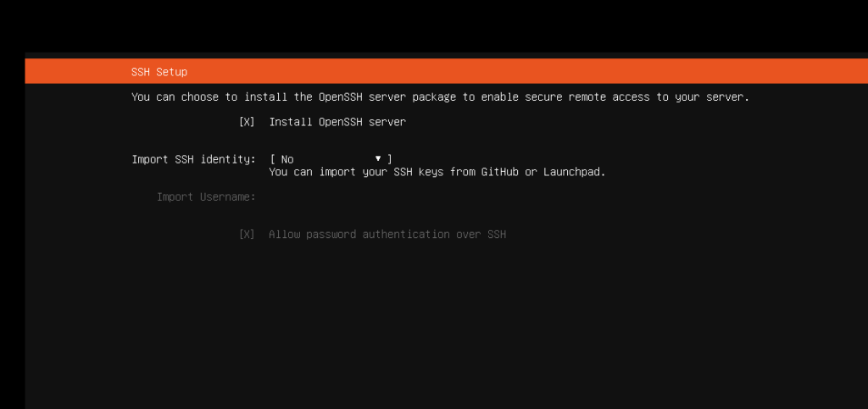The width and height of the screenshot is (868, 409).
Task: Click the orange SSH Setup title bar
Action: (446, 71)
